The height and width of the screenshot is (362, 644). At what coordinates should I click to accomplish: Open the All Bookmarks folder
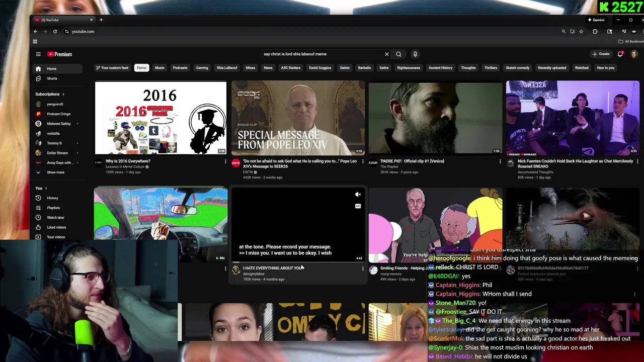pos(631,42)
